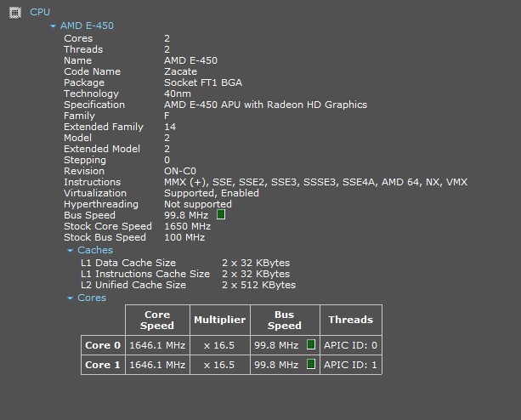Click Core 0 speed cell 1646.1 MHz

pyautogui.click(x=157, y=345)
